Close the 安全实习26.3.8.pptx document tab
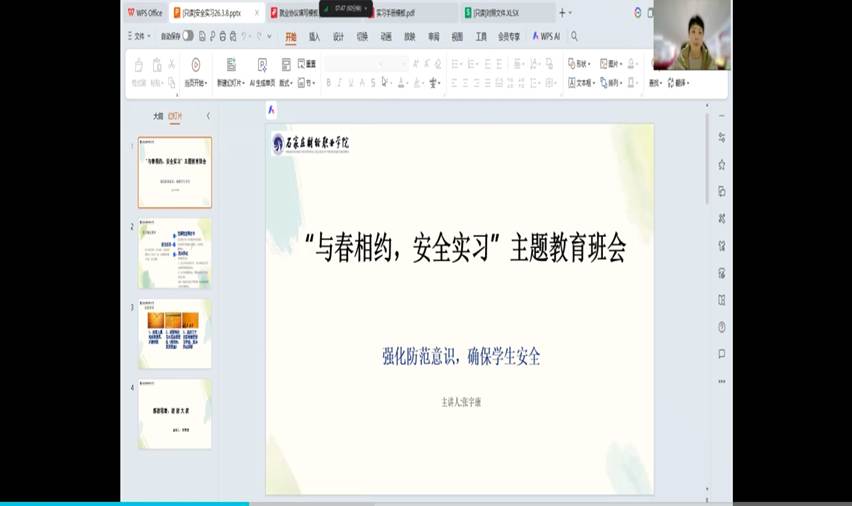This screenshot has height=506, width=852. (x=257, y=13)
